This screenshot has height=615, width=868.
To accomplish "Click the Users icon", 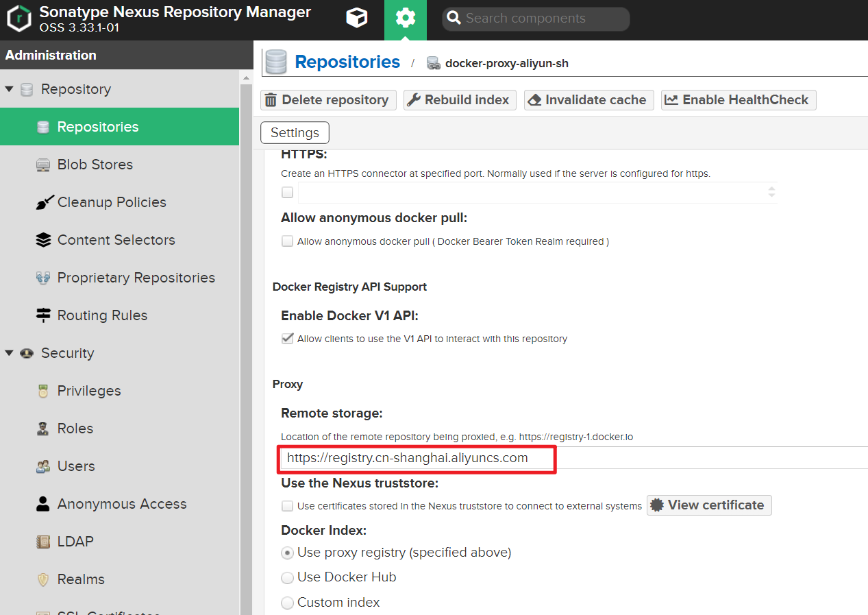I will (43, 466).
